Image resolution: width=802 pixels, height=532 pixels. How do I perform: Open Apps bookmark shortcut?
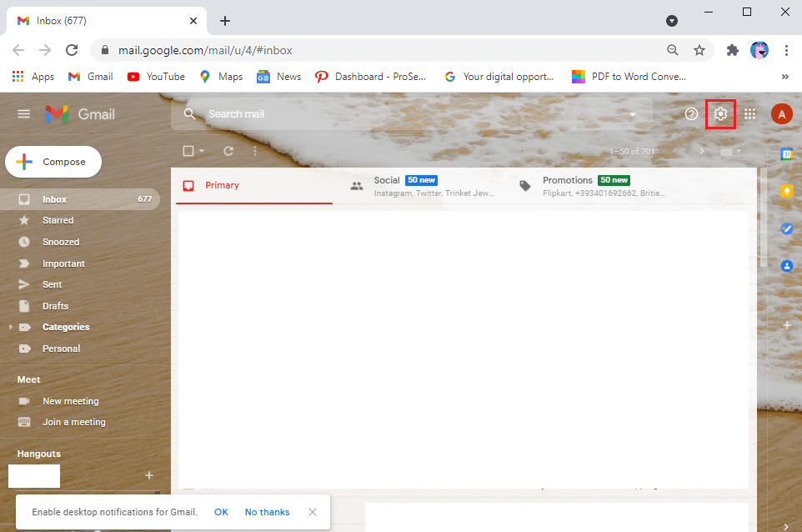(x=33, y=77)
